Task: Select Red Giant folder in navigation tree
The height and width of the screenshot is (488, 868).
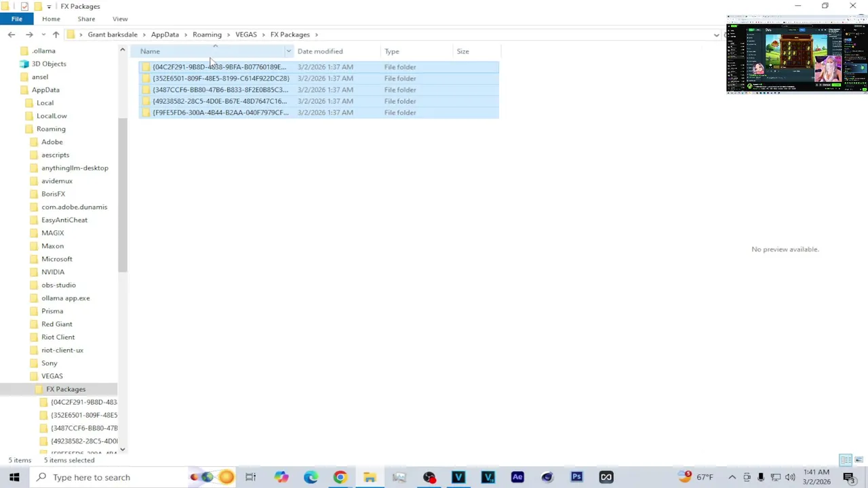Action: [57, 324]
